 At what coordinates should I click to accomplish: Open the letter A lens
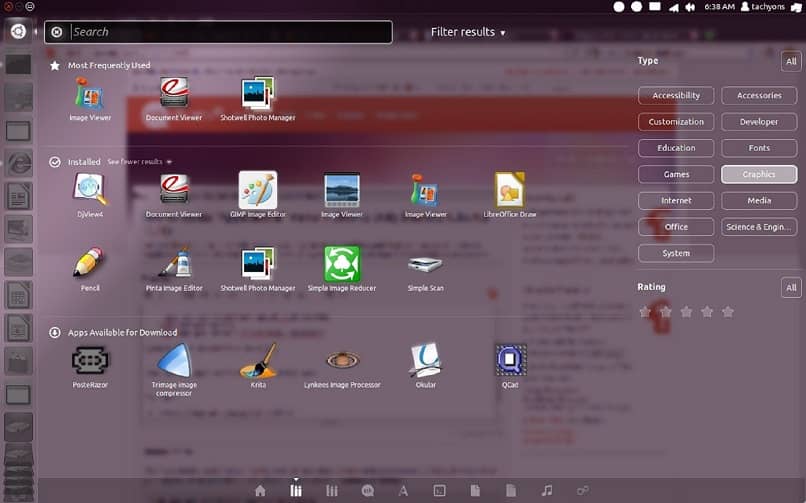[404, 491]
